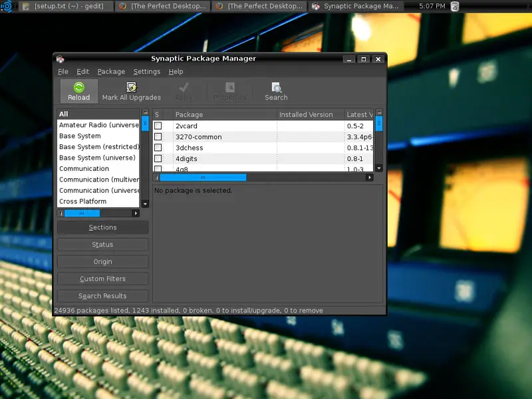This screenshot has height=399, width=532.
Task: Sort by Installed Version column header
Action: (311, 114)
